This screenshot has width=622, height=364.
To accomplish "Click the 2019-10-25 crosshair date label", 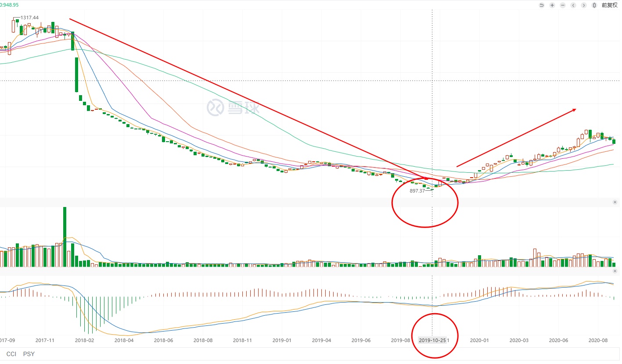I will click(432, 340).
